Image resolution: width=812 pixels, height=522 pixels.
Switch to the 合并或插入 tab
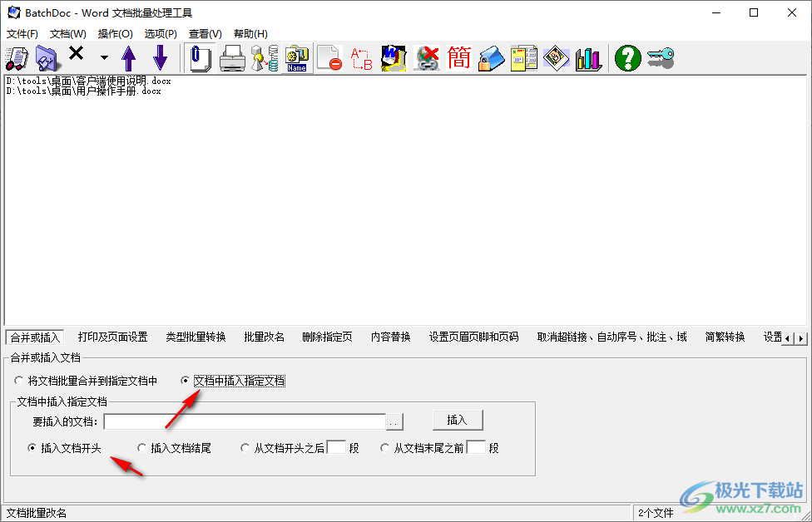click(35, 337)
